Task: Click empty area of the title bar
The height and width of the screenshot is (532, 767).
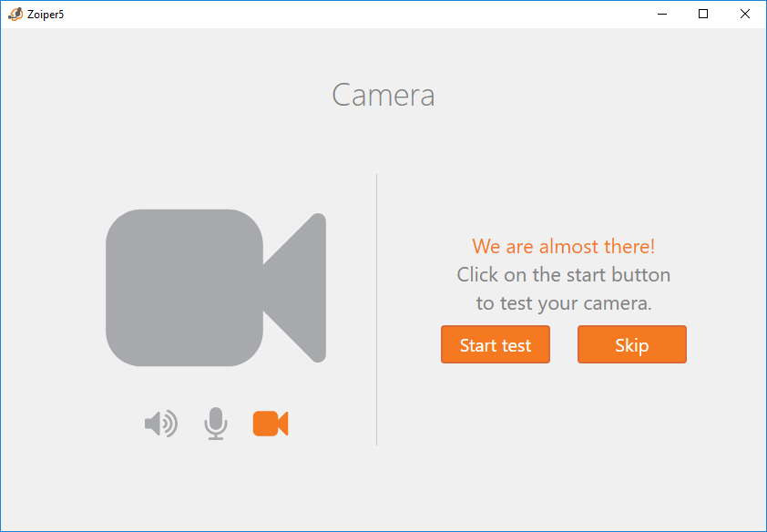Action: pyautogui.click(x=364, y=14)
